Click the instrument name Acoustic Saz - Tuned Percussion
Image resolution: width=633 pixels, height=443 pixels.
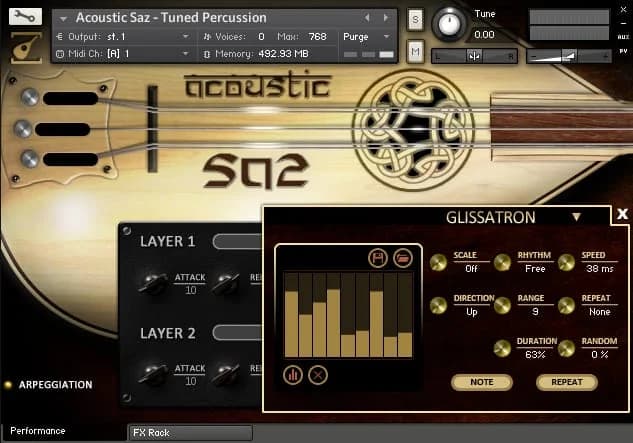point(171,18)
